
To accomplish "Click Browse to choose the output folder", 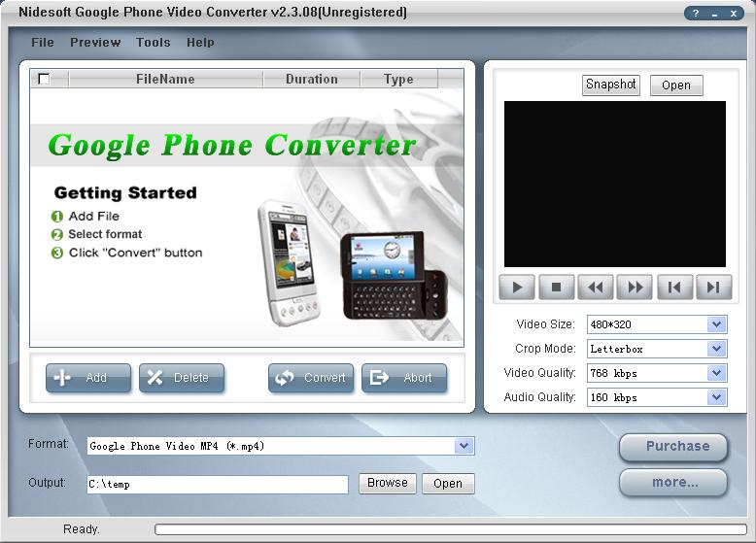I will coord(387,483).
